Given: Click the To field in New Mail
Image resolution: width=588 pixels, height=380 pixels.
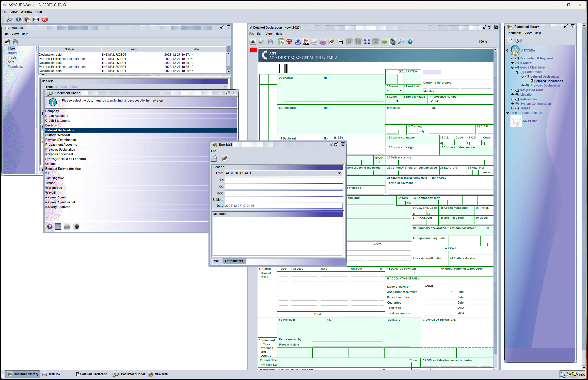Looking at the screenshot, I should 284,180.
